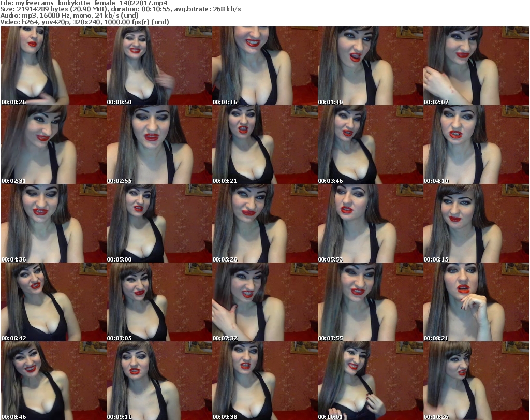Select the frame at 00:03:21
Image resolution: width=530 pixels, height=420 pixels.
264,144
